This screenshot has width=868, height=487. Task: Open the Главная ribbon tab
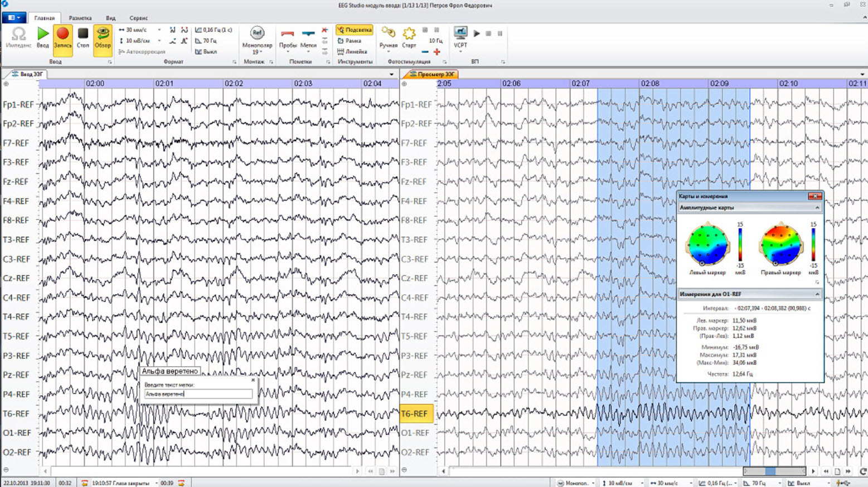[x=45, y=18]
